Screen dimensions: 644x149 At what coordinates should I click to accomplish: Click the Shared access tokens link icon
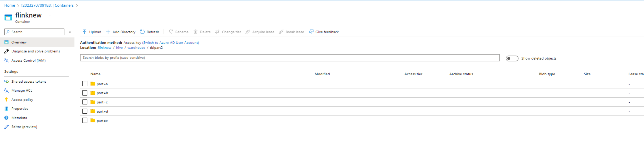[6, 82]
